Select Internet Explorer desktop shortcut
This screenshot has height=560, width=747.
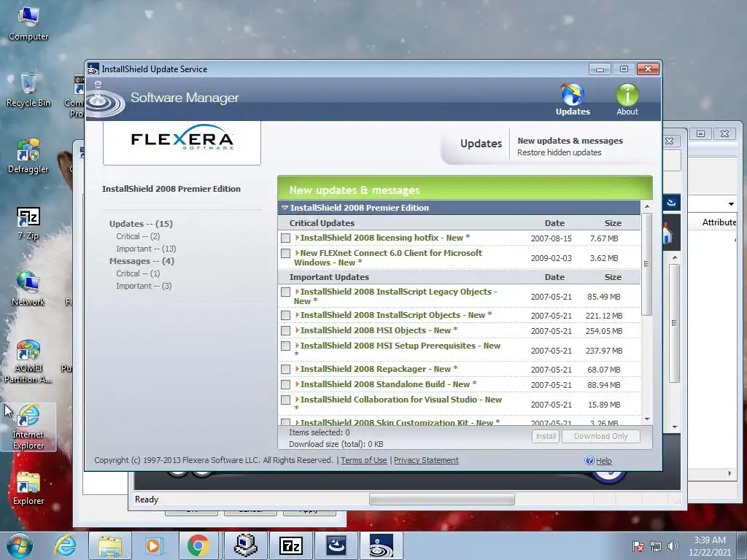point(28,427)
